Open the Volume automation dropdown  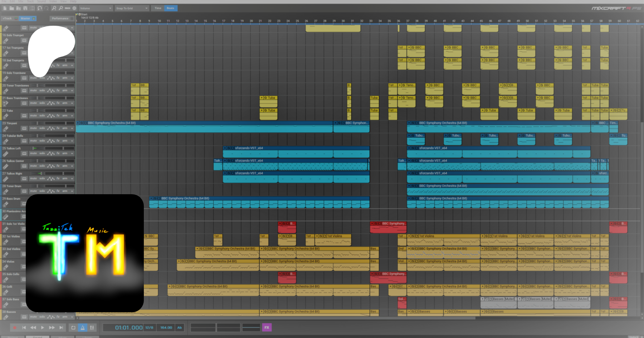(96, 8)
